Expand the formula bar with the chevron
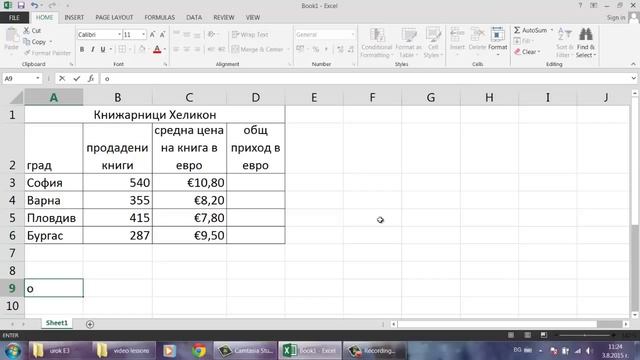 pyautogui.click(x=633, y=78)
